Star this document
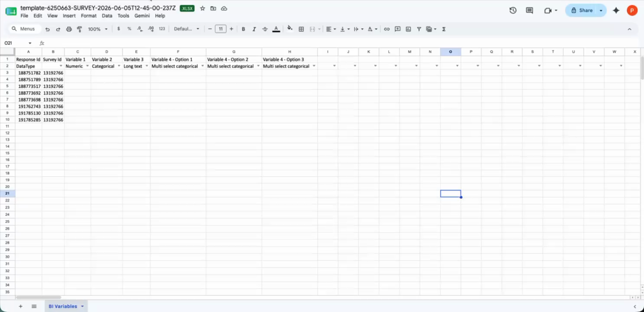Image resolution: width=644 pixels, height=312 pixels. pos(202,8)
